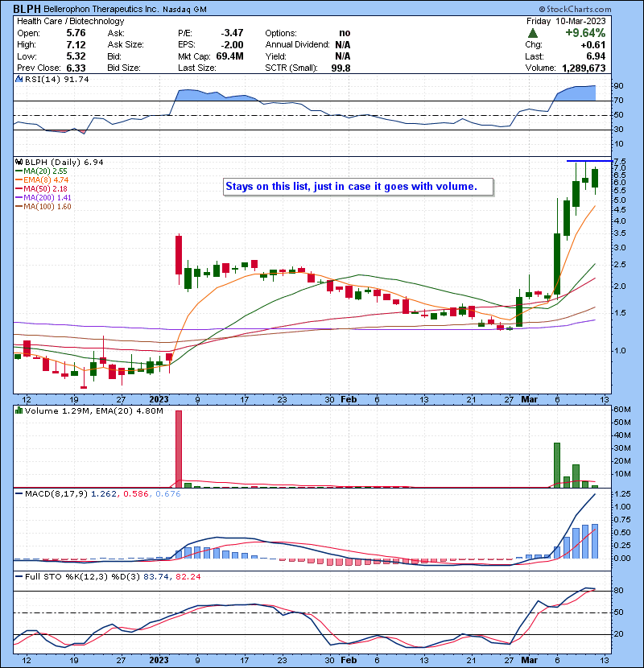Click the SCTR (Small) value 99.8
Screen dimensions: 644x668
(x=341, y=68)
